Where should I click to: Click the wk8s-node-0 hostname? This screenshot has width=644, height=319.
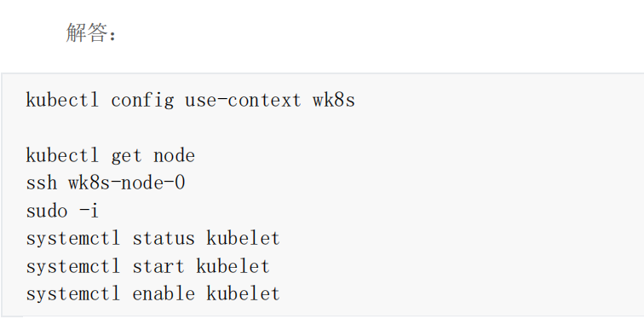coord(126,183)
